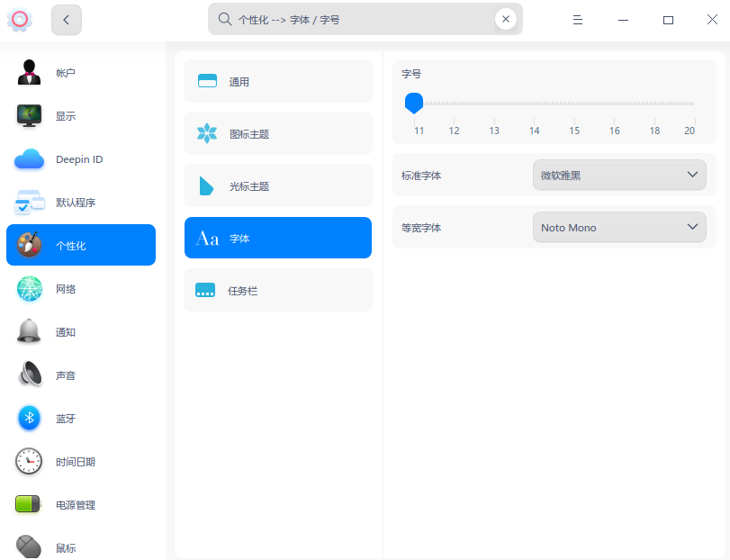Open the 等宽字体 dropdown showing Noto Mono

pyautogui.click(x=619, y=227)
